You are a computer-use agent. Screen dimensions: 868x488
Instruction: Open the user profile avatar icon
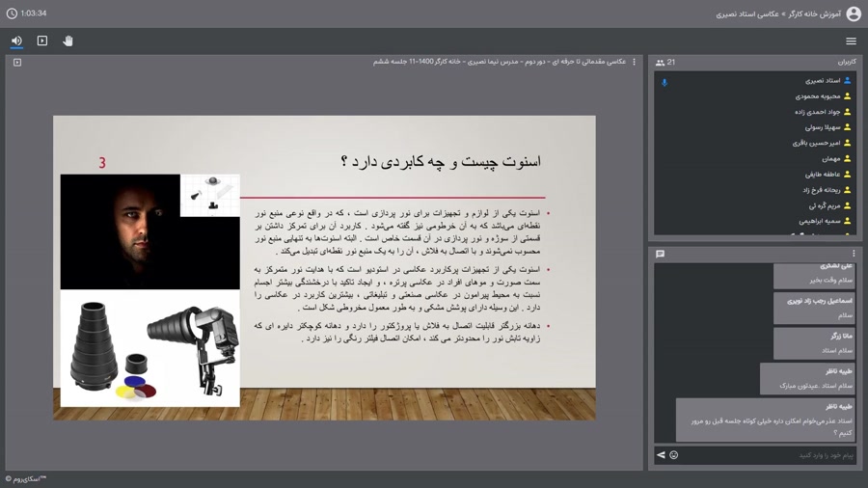[x=854, y=14]
